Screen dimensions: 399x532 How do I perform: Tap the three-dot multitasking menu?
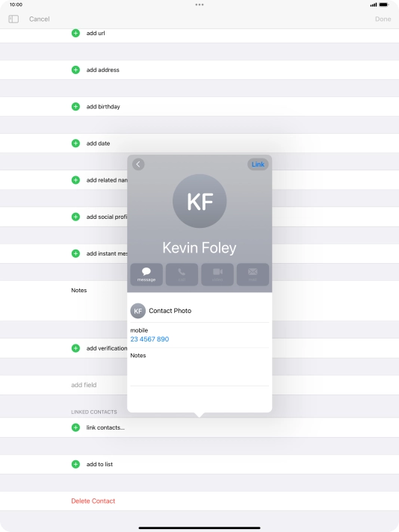click(199, 4)
